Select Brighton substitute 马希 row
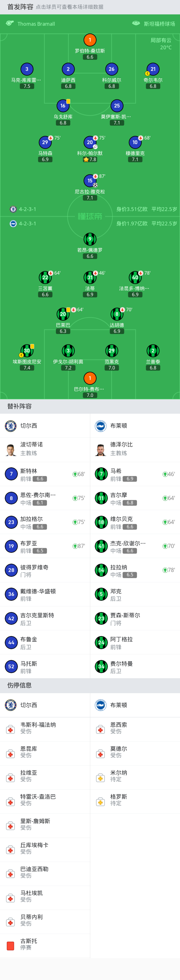Image resolution: width=180 pixels, height=980 pixels. [x=135, y=474]
